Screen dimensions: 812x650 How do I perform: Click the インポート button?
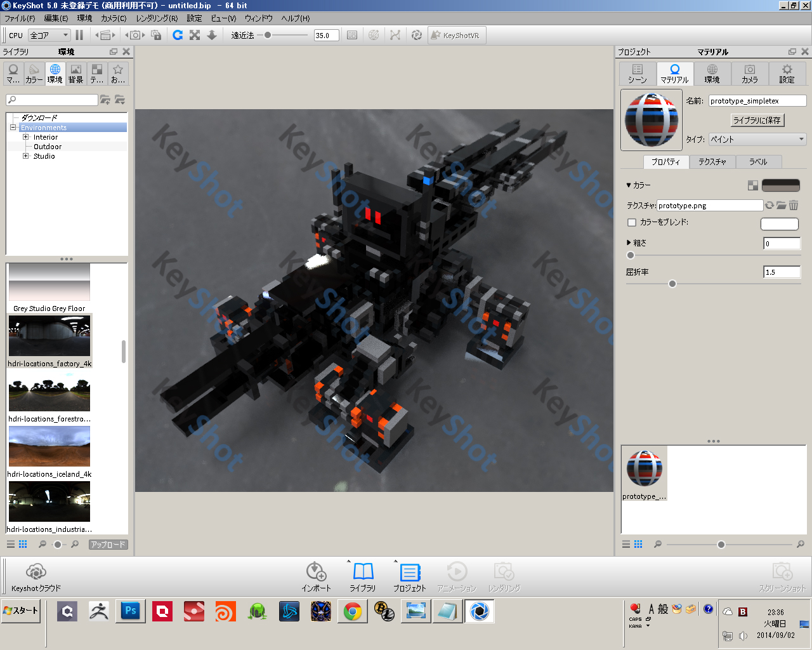[x=316, y=577]
